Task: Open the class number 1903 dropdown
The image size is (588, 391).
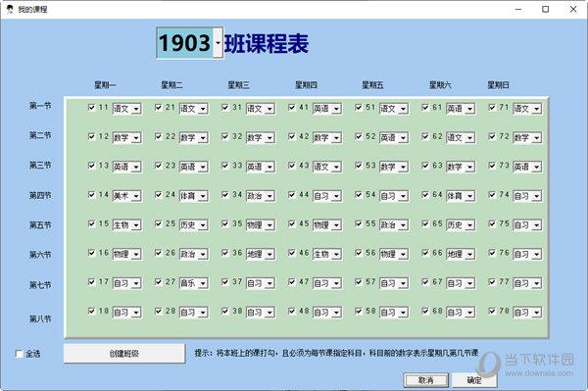Action: [218, 43]
